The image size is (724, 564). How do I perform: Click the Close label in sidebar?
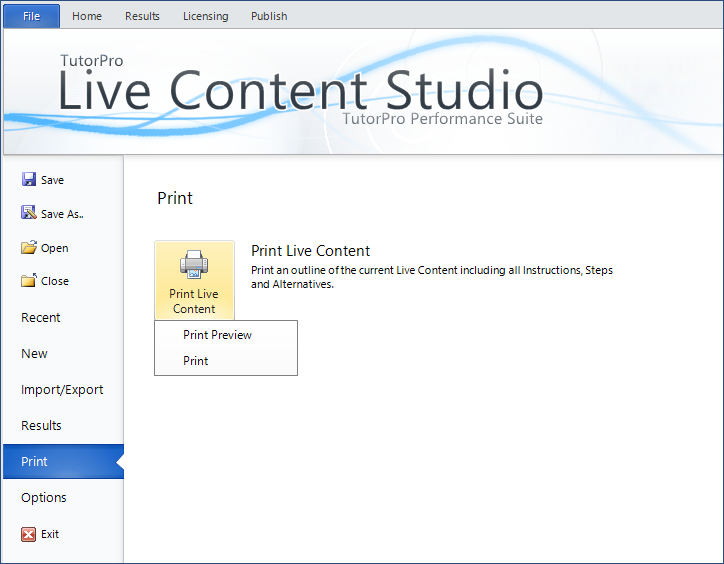click(x=54, y=281)
